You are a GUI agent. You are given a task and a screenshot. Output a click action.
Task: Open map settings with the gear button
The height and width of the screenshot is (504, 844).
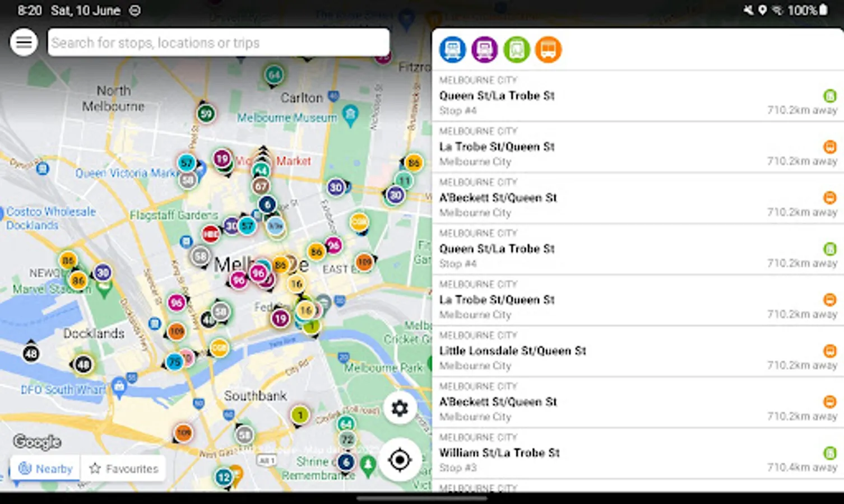[400, 408]
